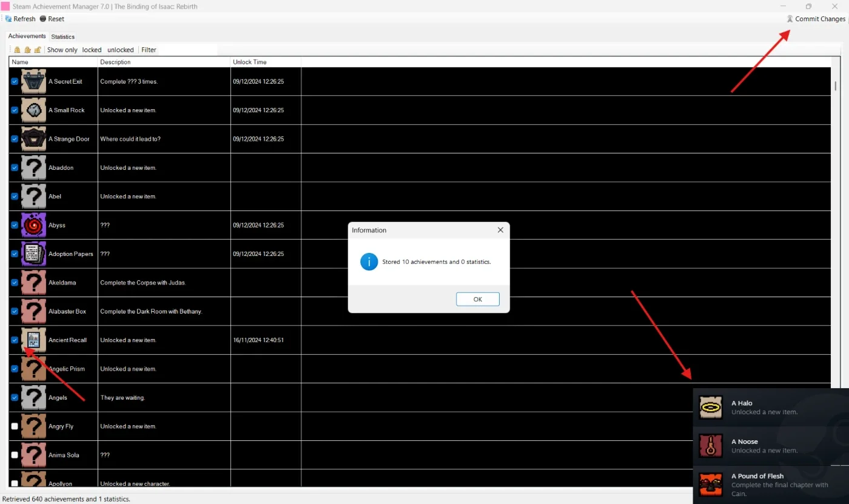Sort by the Name column header
849x504 pixels.
point(53,62)
